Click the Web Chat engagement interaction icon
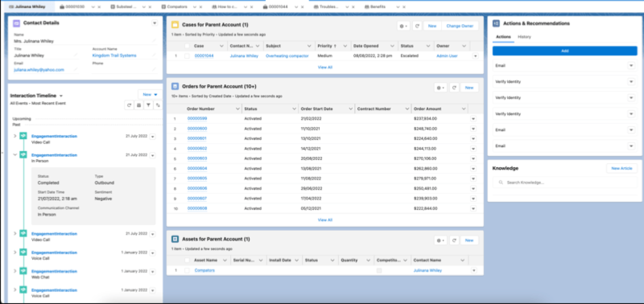Viewport: 644px width, 304px height. [23, 271]
